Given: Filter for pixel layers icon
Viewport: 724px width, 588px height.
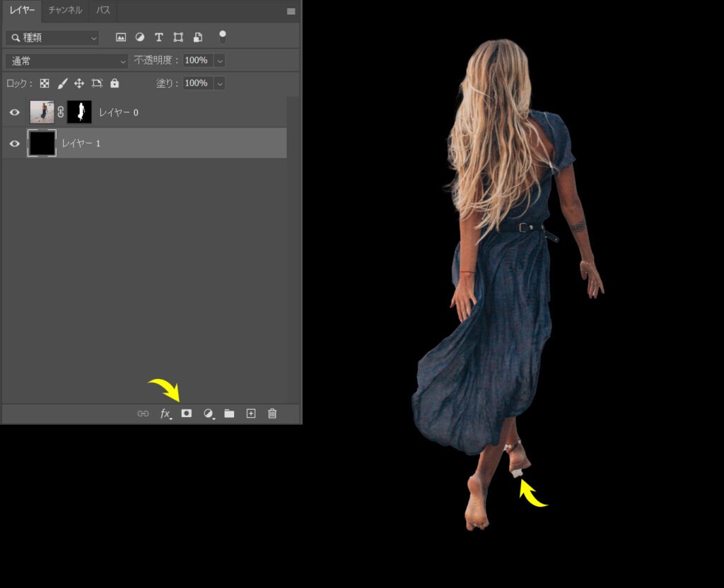Looking at the screenshot, I should pos(120,37).
